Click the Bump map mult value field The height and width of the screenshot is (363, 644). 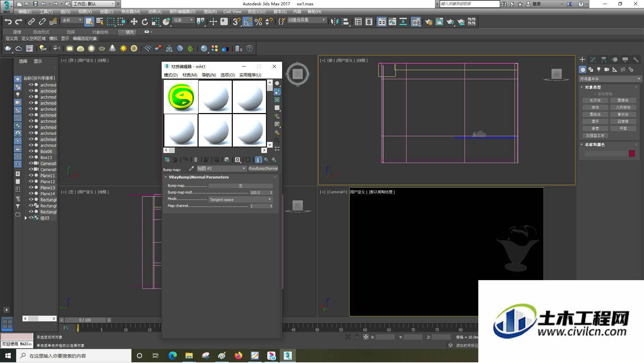259,193
